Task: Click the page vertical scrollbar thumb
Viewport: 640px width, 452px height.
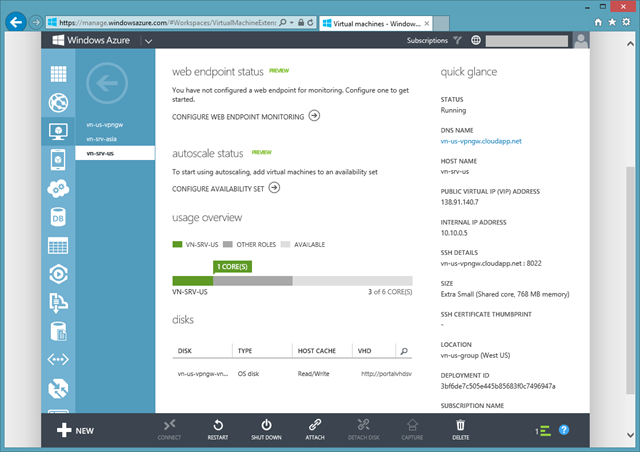Action: [630, 281]
